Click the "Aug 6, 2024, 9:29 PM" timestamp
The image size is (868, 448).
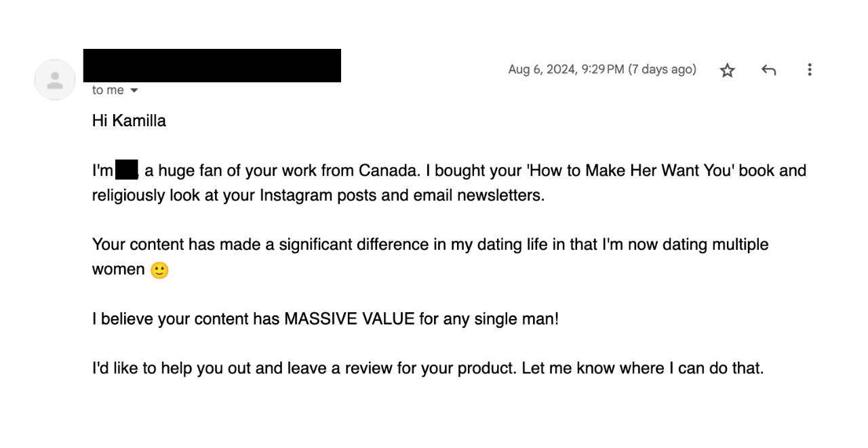(x=566, y=69)
